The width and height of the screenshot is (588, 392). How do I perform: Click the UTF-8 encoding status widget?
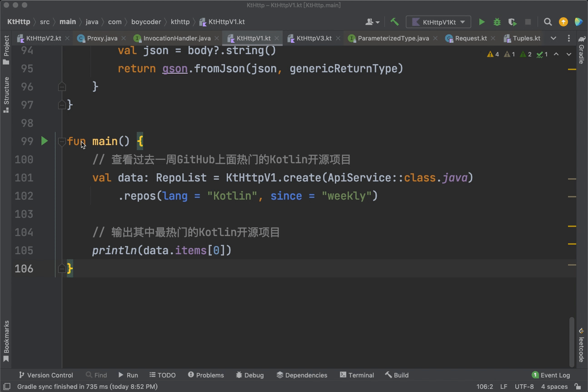pyautogui.click(x=524, y=387)
